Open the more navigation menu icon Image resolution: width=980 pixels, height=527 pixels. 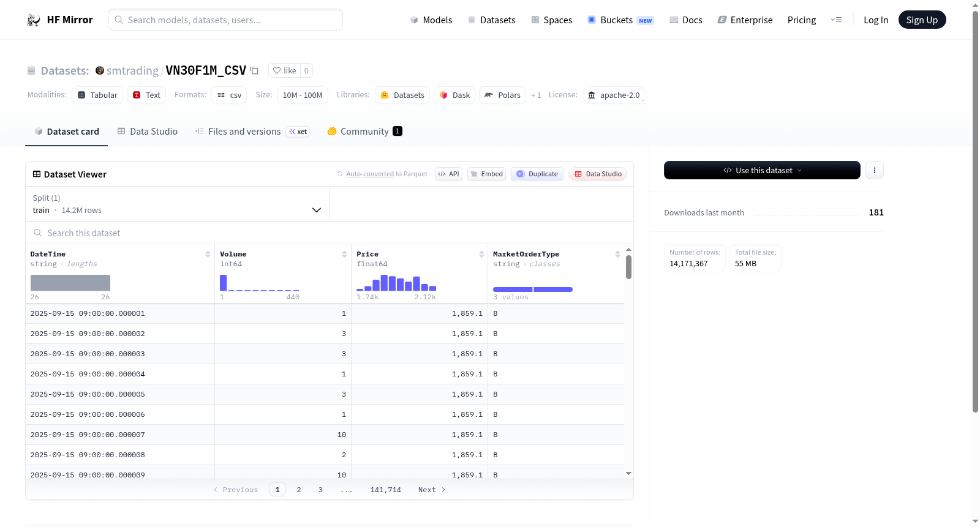pos(836,20)
